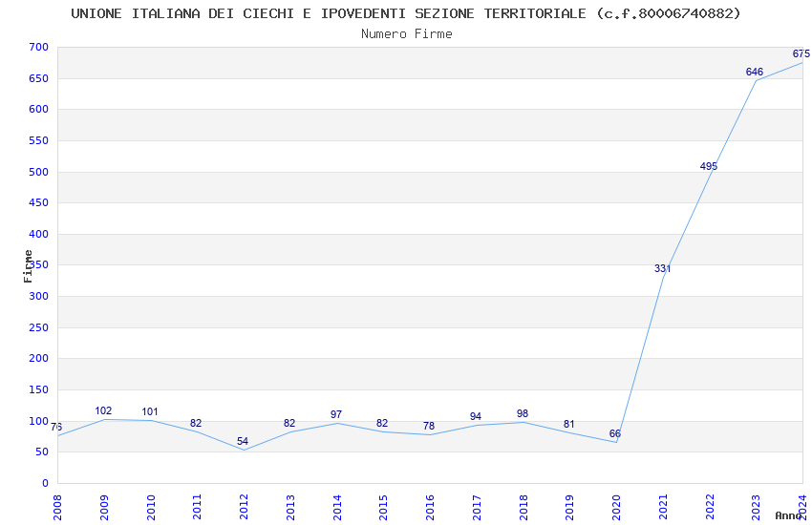Click x-axis year 2017
This screenshot has height=525, width=812.
[x=477, y=507]
